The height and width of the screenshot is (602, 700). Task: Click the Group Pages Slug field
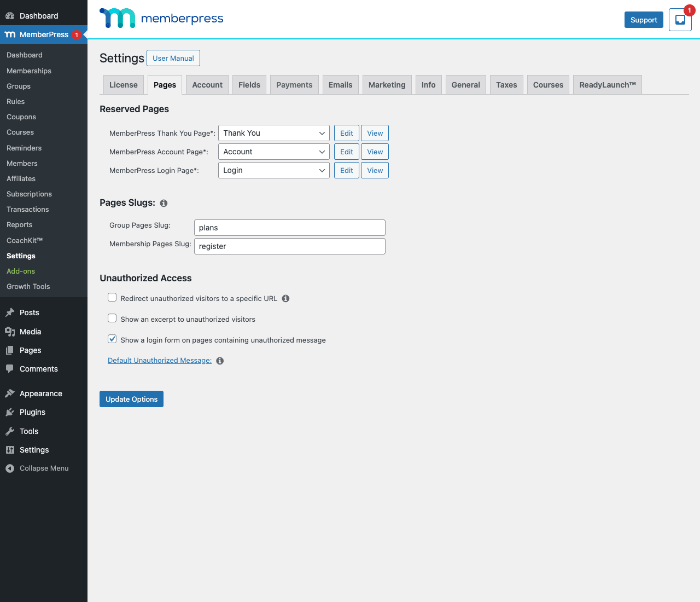290,228
